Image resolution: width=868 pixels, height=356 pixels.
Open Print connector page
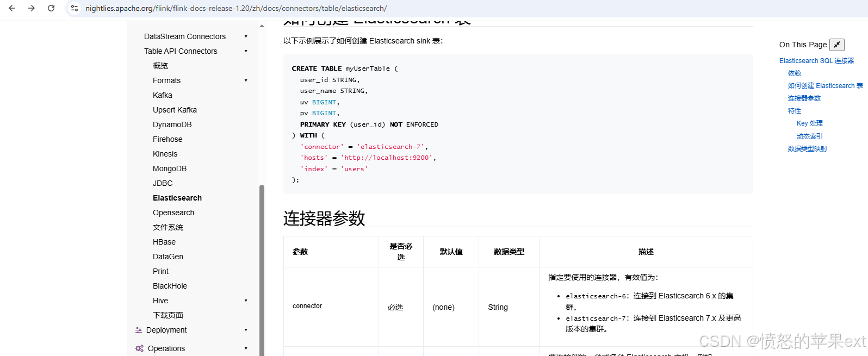point(160,271)
